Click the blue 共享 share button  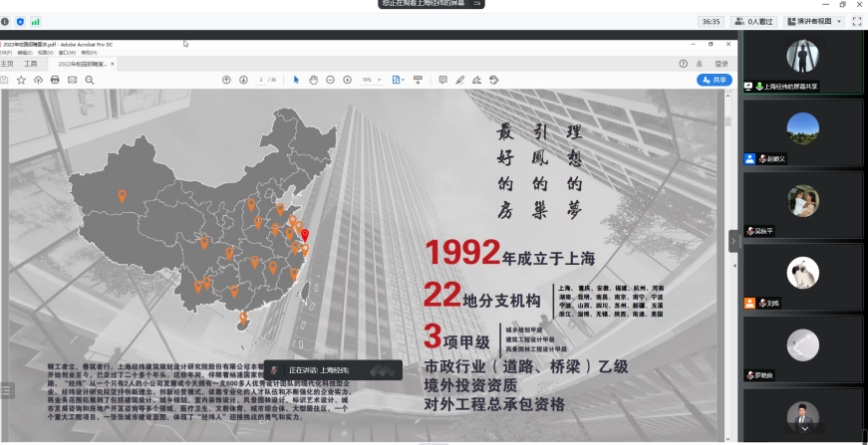point(715,80)
